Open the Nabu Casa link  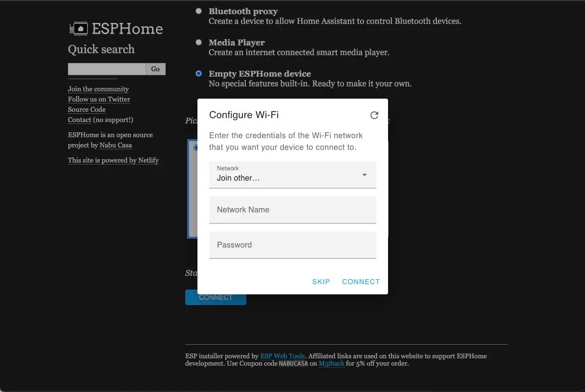[116, 145]
